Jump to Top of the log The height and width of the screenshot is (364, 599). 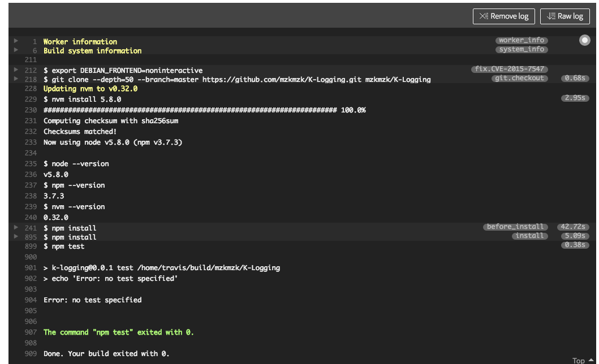(583, 360)
